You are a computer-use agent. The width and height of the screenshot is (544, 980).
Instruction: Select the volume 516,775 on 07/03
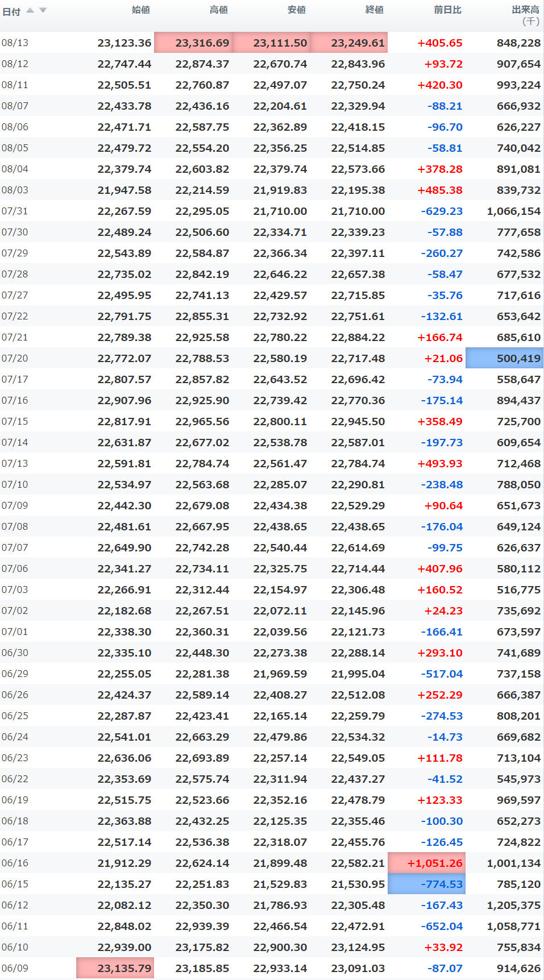coord(518,589)
